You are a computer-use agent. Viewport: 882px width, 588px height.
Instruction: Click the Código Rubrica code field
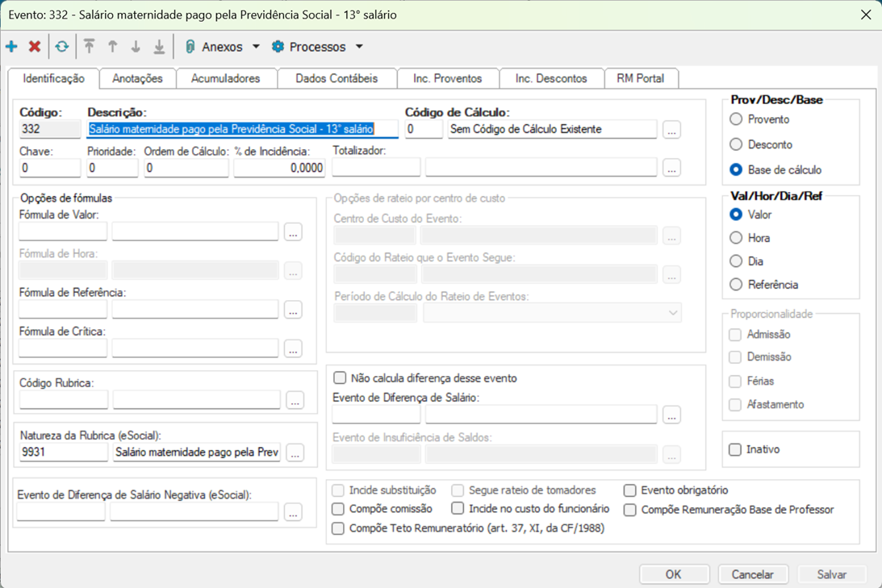64,400
